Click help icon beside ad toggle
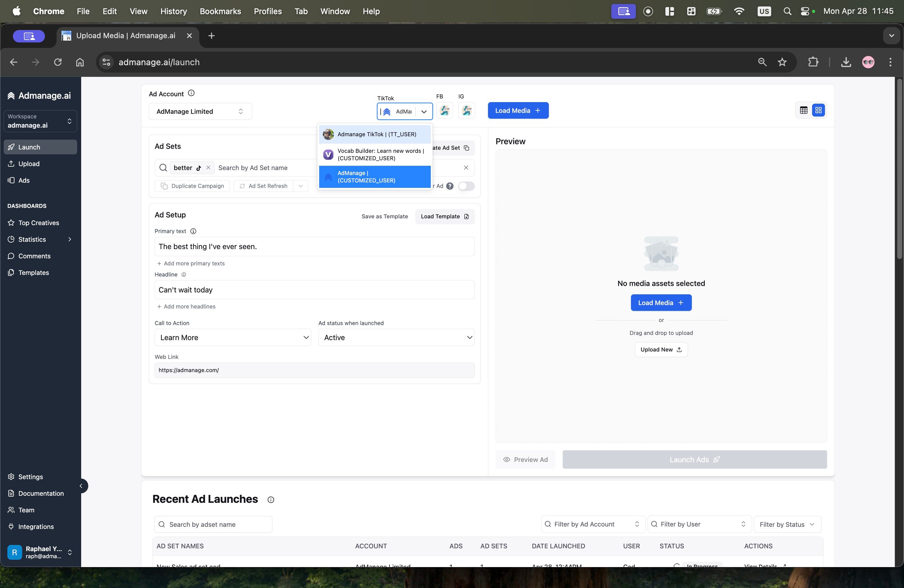The width and height of the screenshot is (904, 588). [x=450, y=186]
